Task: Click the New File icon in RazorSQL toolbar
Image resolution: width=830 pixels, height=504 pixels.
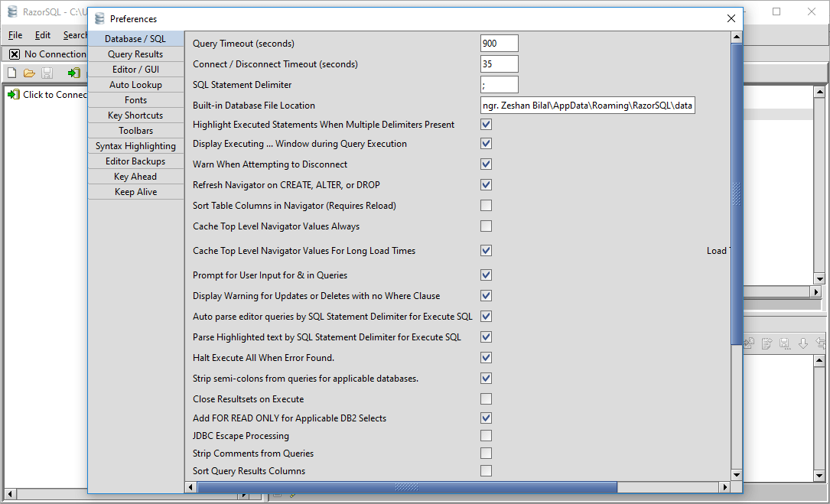Action: [x=11, y=73]
